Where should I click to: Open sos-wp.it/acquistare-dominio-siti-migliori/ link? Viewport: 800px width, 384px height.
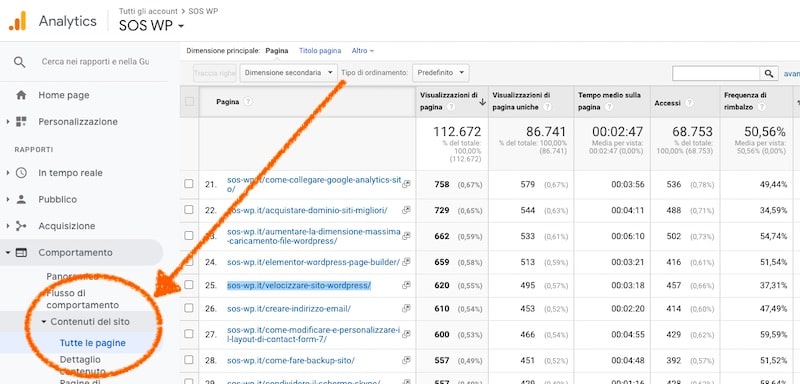307,210
